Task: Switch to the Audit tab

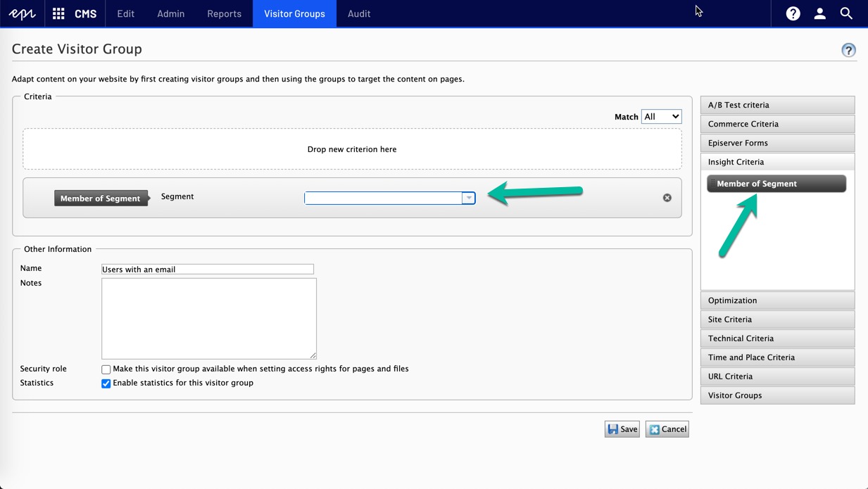Action: click(358, 13)
